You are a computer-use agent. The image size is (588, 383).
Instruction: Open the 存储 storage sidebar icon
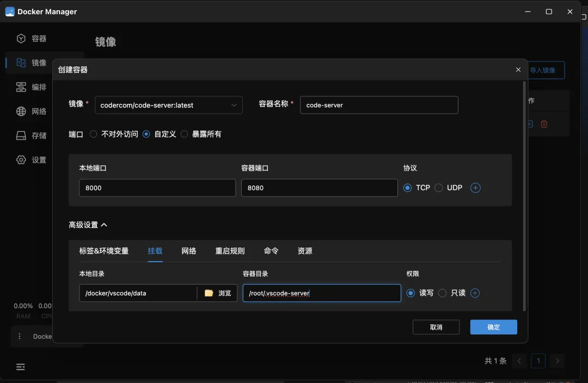point(21,135)
